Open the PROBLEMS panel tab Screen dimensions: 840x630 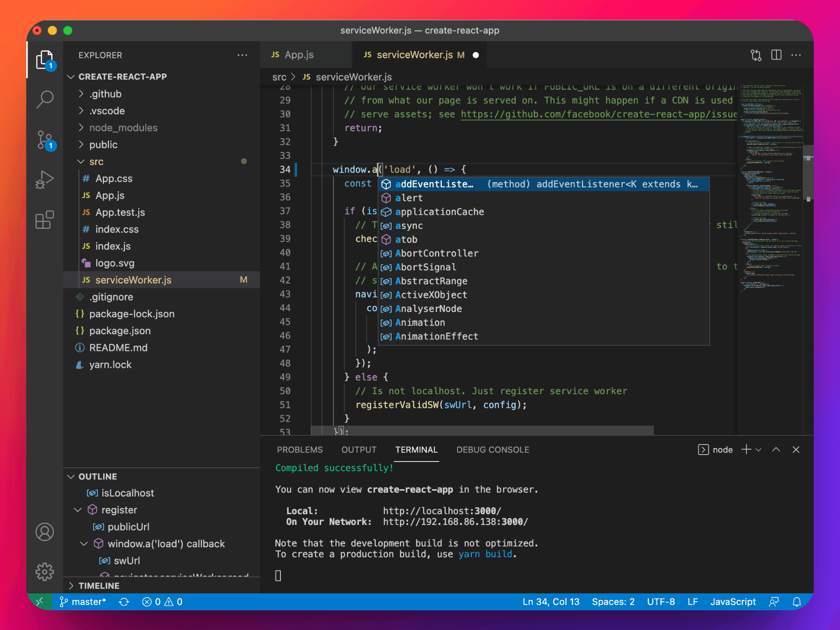[x=300, y=450]
